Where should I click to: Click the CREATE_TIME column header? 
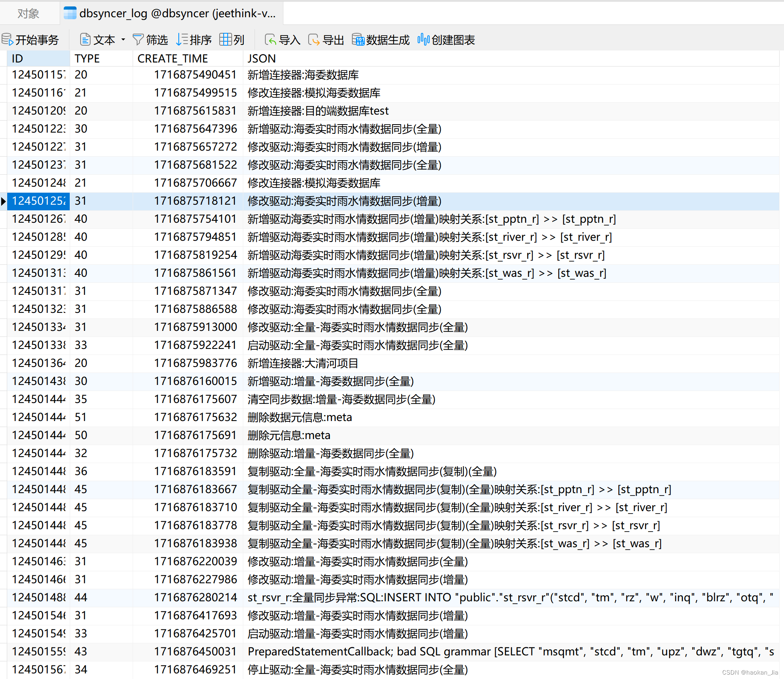(x=172, y=58)
